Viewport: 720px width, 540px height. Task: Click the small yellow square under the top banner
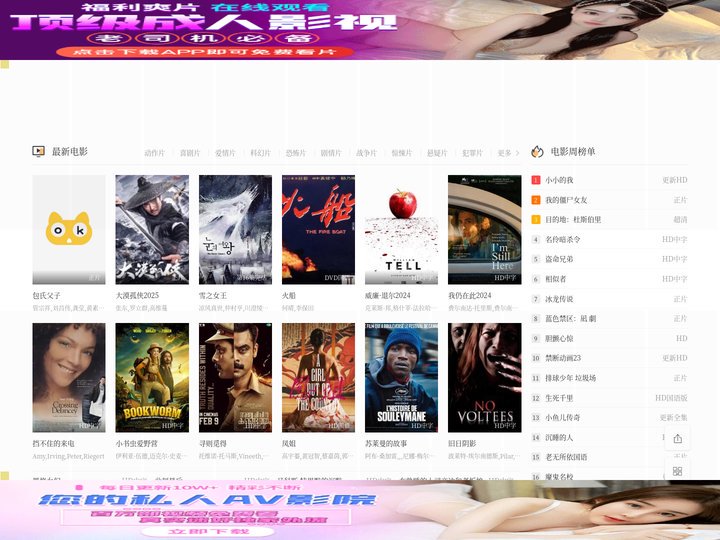point(5,64)
